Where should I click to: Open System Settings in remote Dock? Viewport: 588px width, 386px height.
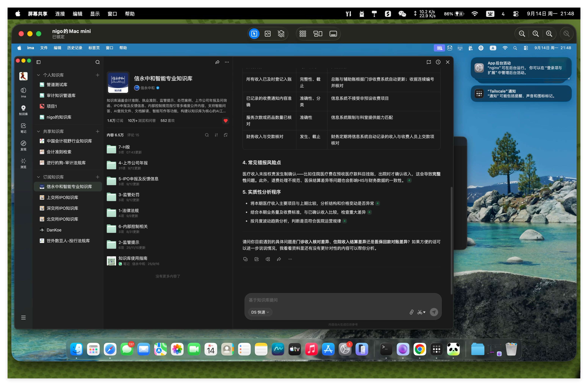(345, 349)
